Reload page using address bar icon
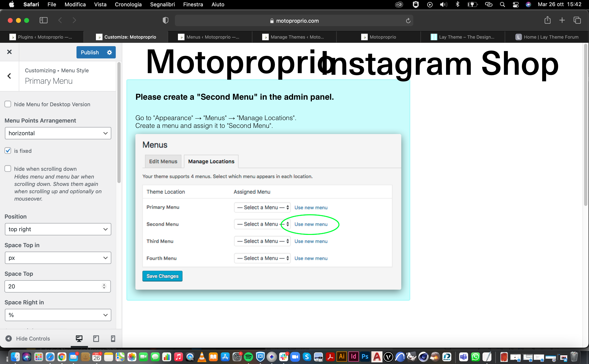This screenshot has width=589, height=364. tap(408, 21)
